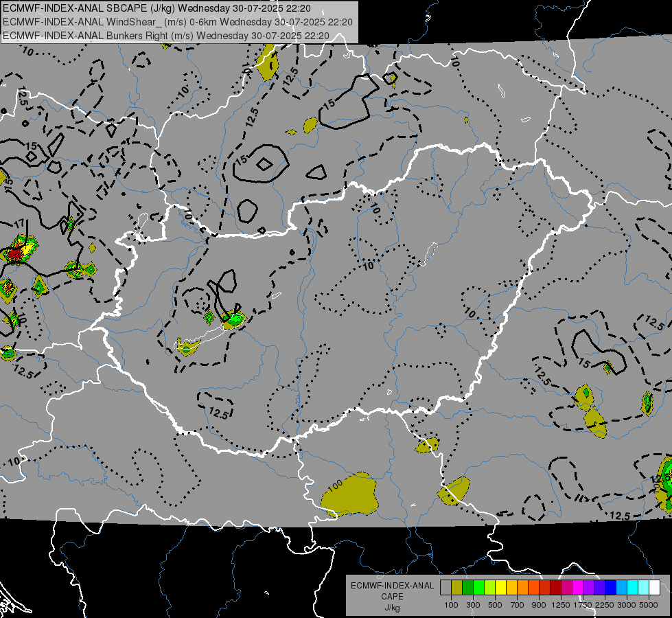Image resolution: width=672 pixels, height=618 pixels.
Task: Click the "5000" legend value
Action: 649,605
